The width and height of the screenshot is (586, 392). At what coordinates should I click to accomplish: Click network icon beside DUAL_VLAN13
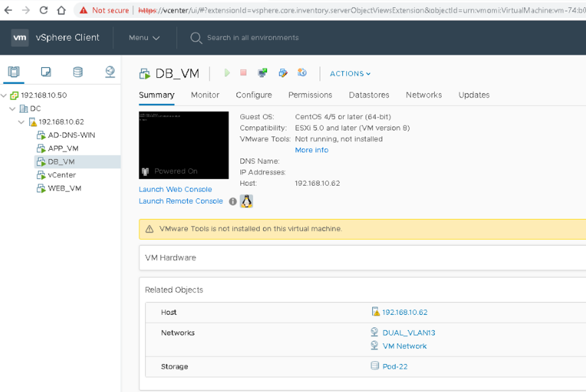374,332
